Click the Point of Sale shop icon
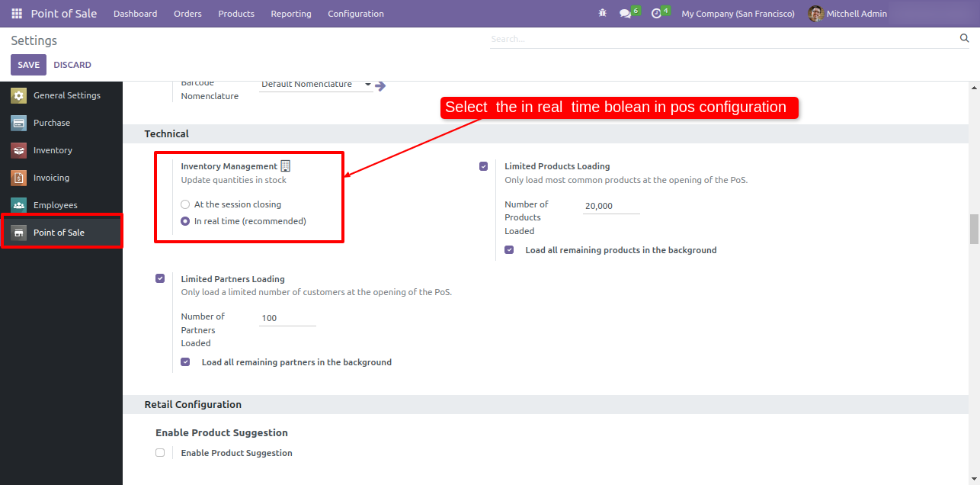Viewport: 980px width, 485px height. pyautogui.click(x=18, y=233)
